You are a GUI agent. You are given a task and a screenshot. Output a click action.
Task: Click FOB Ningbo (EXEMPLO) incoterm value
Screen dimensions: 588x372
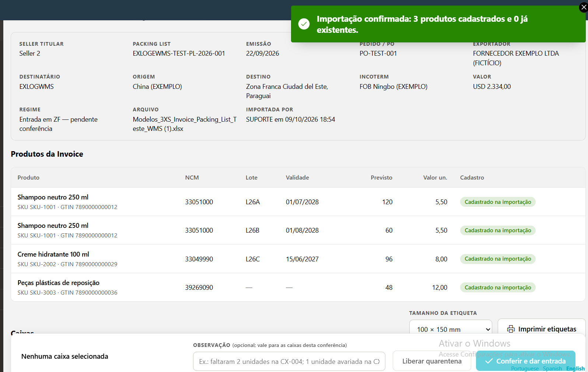[x=393, y=87]
